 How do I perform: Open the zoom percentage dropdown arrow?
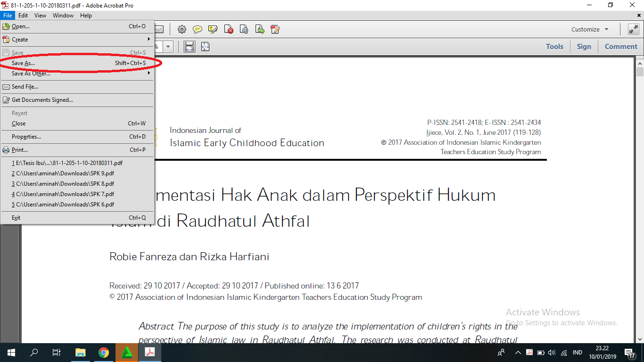[x=168, y=47]
